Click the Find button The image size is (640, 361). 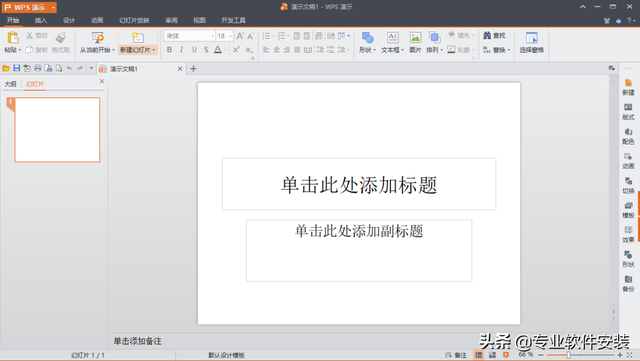(494, 36)
